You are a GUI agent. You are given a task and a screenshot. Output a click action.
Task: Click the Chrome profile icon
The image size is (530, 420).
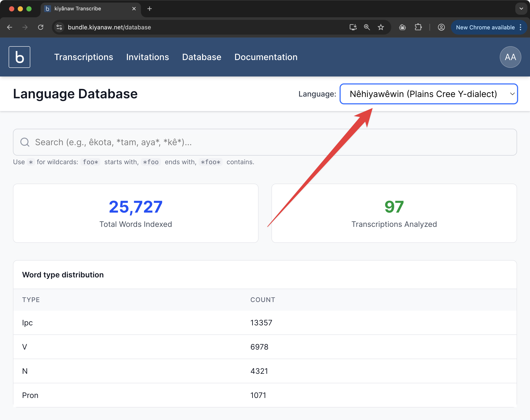click(x=441, y=27)
